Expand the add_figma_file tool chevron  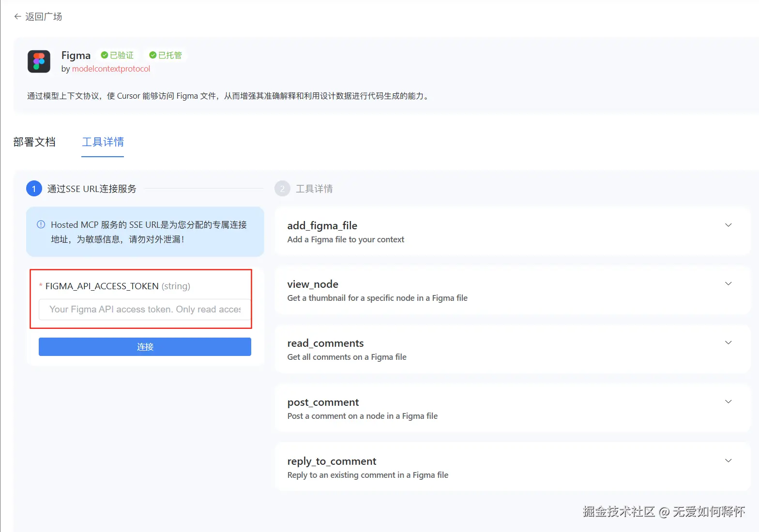tap(728, 225)
